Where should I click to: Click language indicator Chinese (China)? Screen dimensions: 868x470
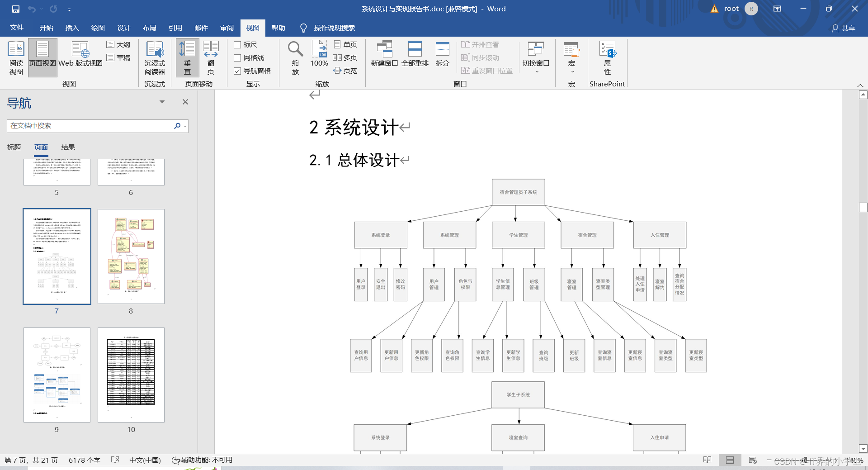point(145,460)
